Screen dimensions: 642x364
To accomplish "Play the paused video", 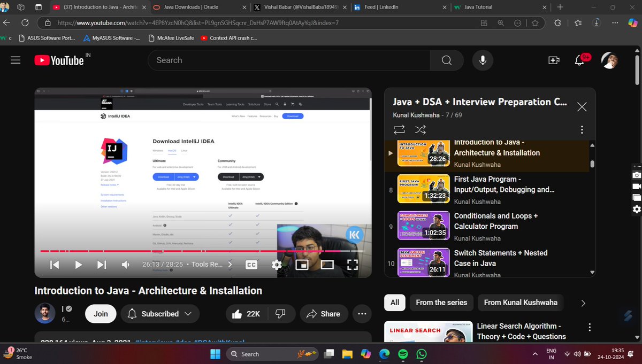I will (79, 265).
